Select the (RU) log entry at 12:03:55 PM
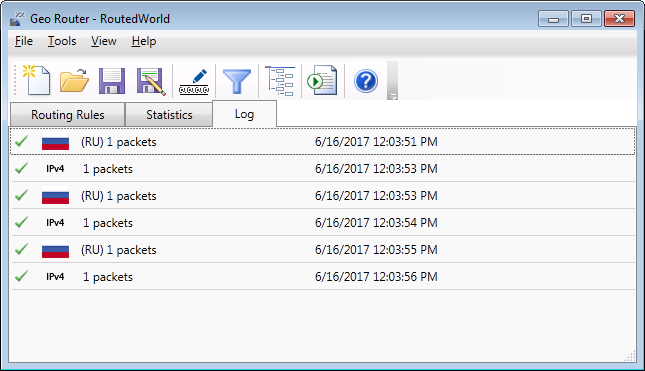 pos(322,250)
